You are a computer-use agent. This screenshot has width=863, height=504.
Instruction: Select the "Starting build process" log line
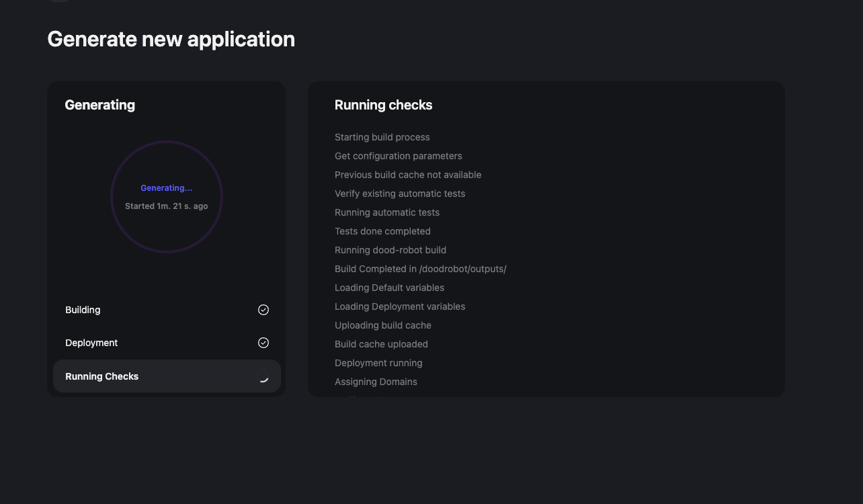pyautogui.click(x=382, y=137)
